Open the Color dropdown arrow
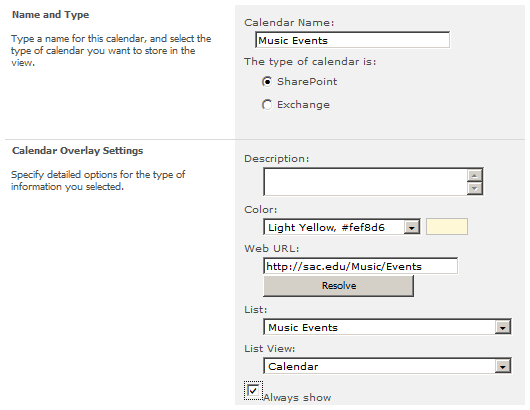530x410 pixels. point(411,227)
